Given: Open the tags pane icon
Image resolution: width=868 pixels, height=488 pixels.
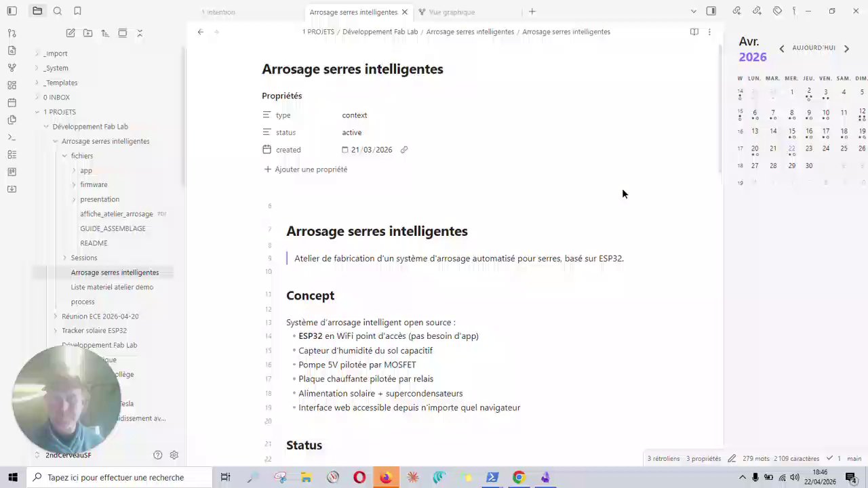Looking at the screenshot, I should point(777,11).
